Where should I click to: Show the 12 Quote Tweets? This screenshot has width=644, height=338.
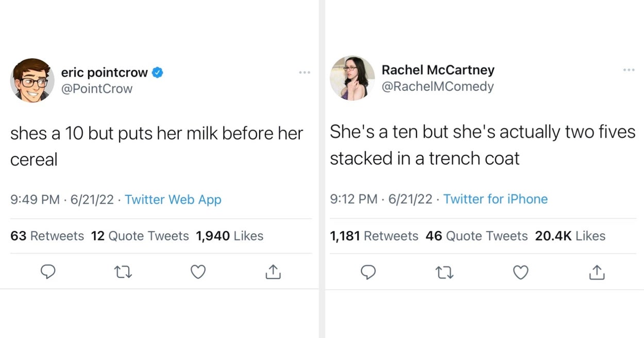coord(140,236)
